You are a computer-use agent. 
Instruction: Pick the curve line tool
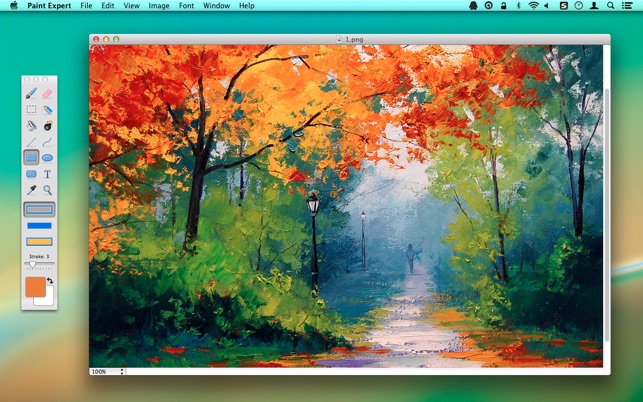point(48,142)
